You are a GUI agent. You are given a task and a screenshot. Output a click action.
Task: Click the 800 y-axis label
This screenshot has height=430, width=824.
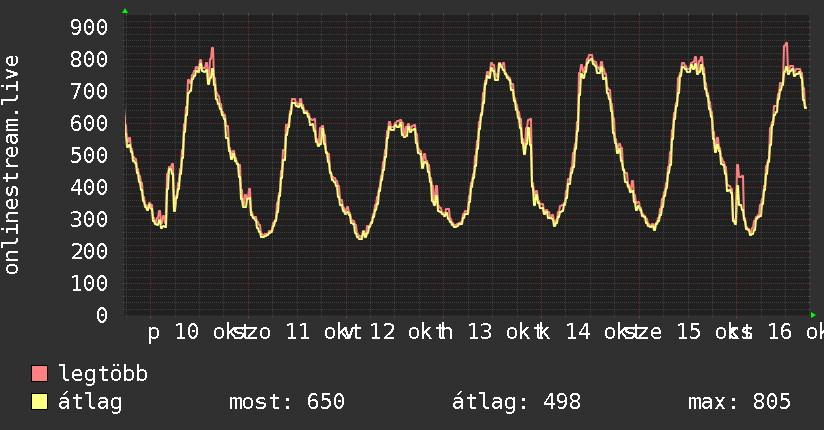click(x=89, y=59)
